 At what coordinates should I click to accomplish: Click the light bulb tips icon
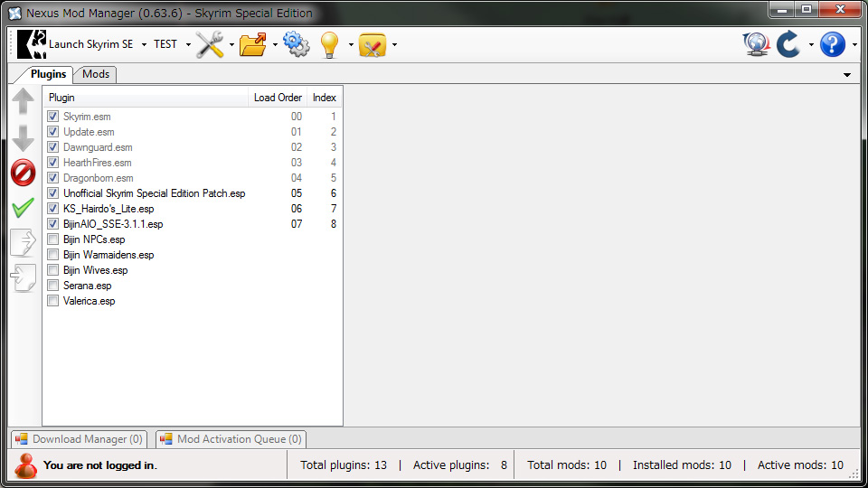[x=329, y=44]
